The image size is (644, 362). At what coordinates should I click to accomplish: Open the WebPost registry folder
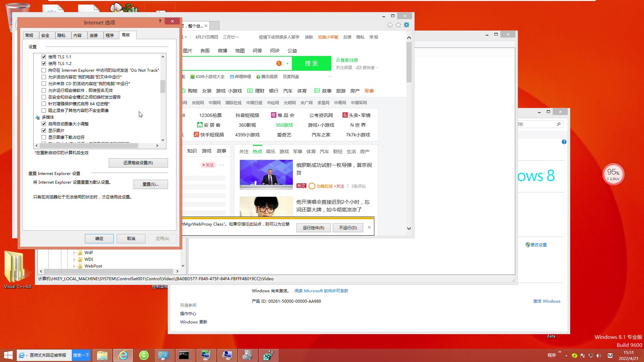(93, 266)
